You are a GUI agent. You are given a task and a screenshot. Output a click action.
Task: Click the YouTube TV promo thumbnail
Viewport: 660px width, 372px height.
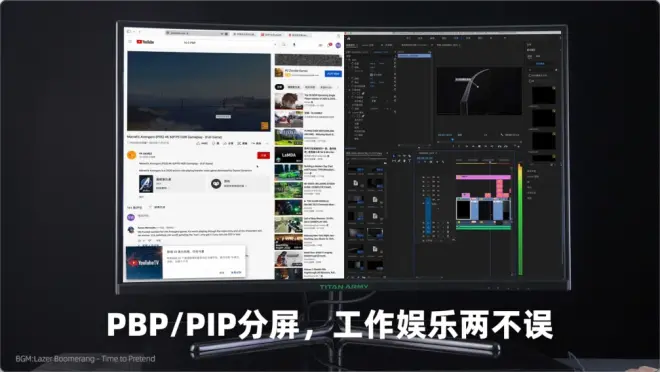144,263
